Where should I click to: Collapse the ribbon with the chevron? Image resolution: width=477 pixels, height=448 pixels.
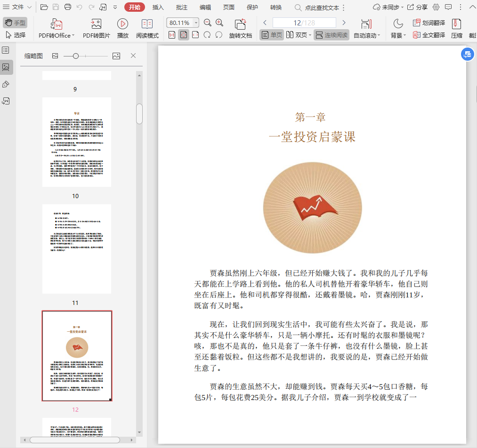(472, 7)
